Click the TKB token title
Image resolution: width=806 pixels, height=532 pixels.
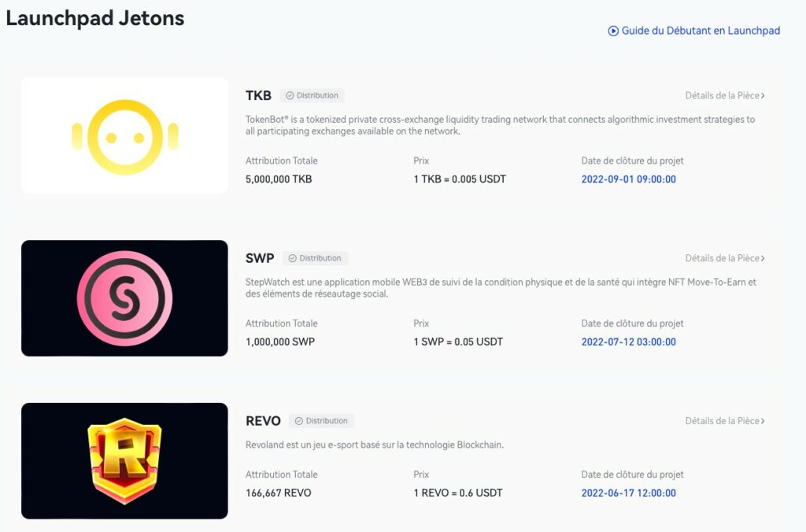pos(258,95)
